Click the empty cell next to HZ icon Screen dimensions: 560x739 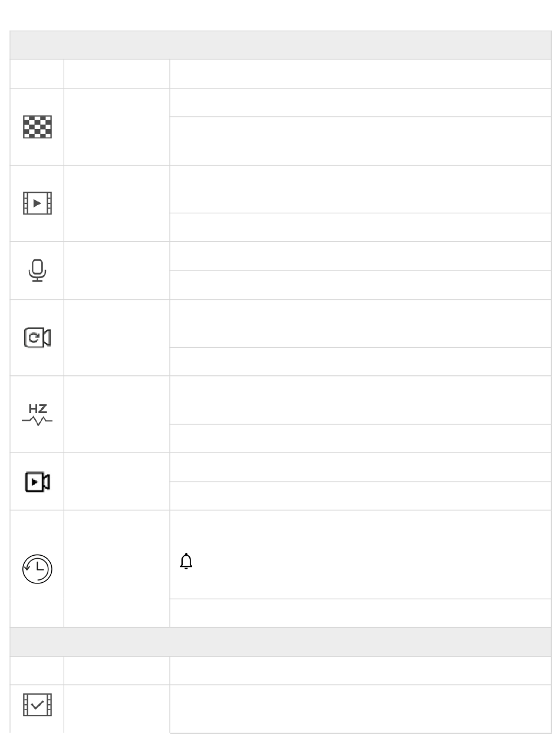pyautogui.click(x=117, y=414)
